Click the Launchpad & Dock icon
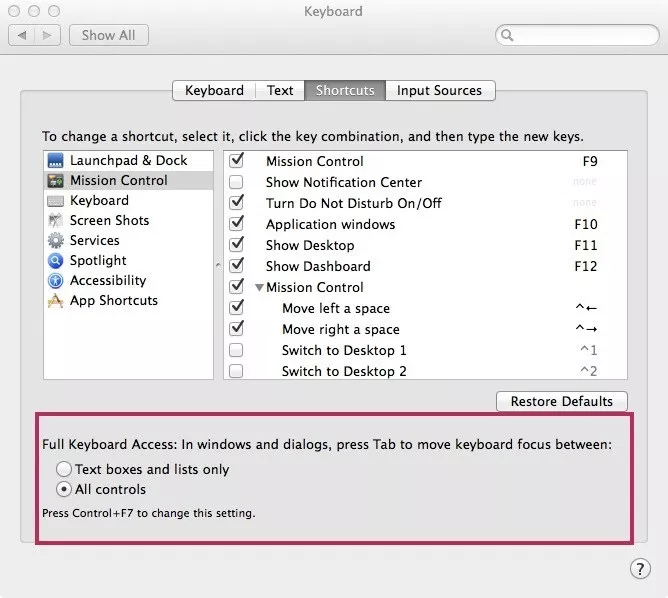Image resolution: width=668 pixels, height=598 pixels. coord(55,161)
